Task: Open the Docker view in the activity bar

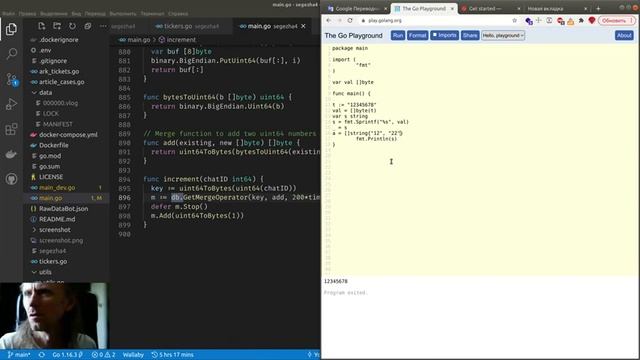Action: pyautogui.click(x=11, y=154)
